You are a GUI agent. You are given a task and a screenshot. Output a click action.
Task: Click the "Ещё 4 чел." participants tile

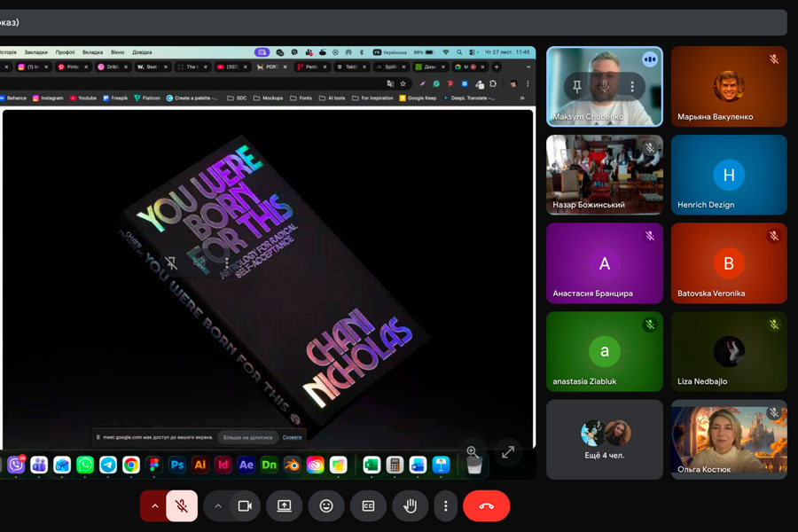(x=604, y=439)
